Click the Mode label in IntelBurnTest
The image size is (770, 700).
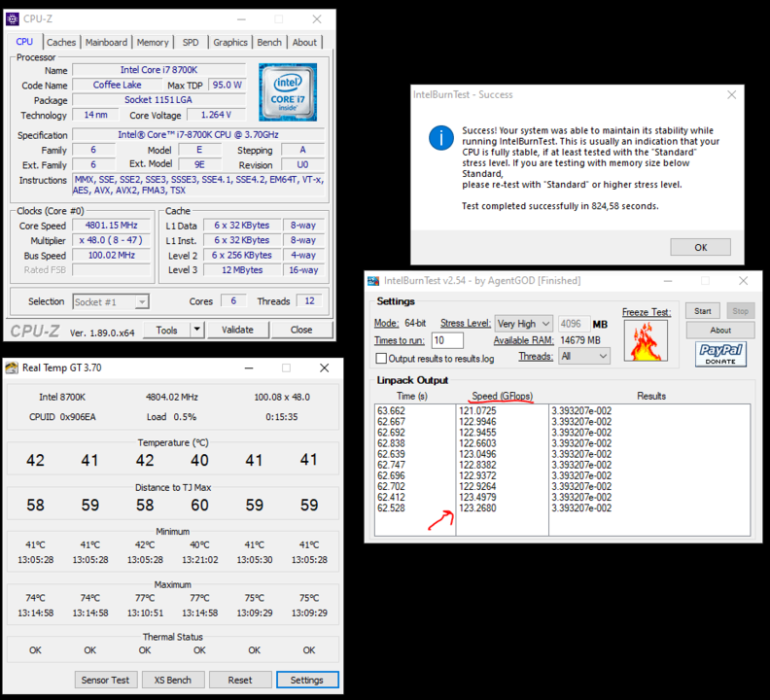pyautogui.click(x=387, y=323)
